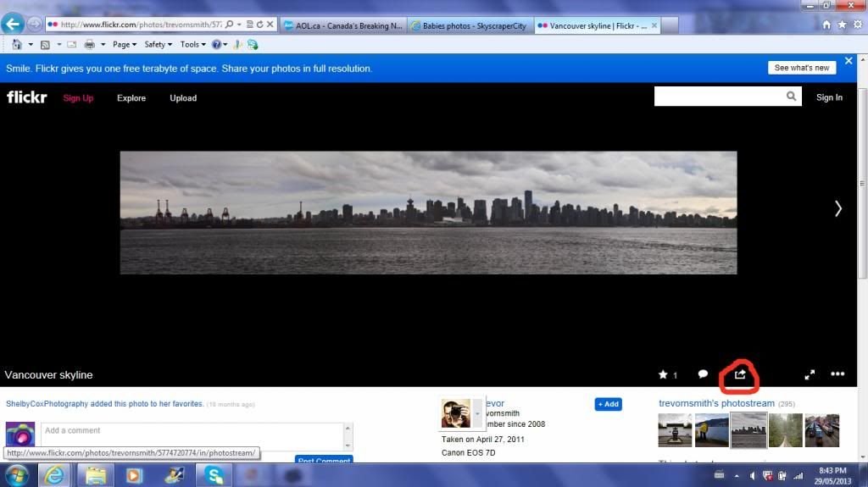Click the search magnifier icon in Flickr
868x487 pixels.
click(792, 97)
